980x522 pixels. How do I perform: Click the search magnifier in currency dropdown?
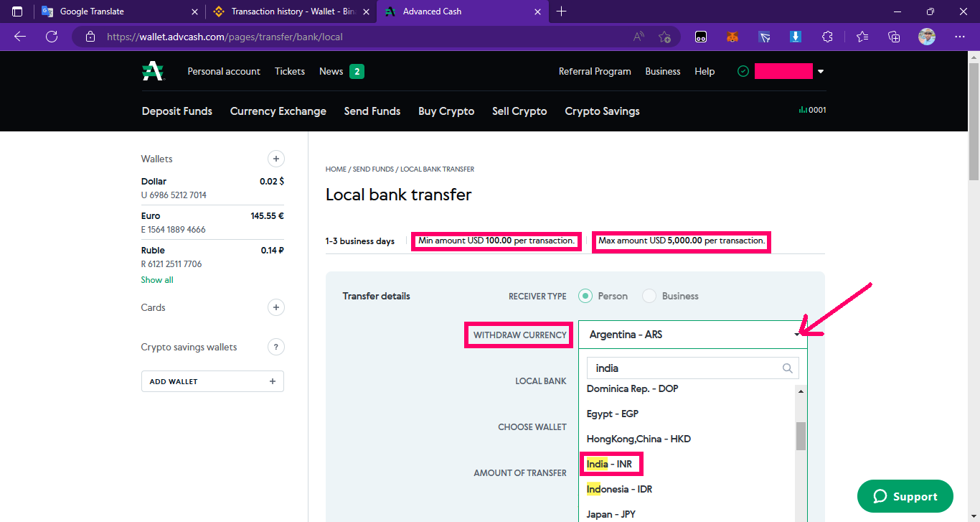click(787, 368)
